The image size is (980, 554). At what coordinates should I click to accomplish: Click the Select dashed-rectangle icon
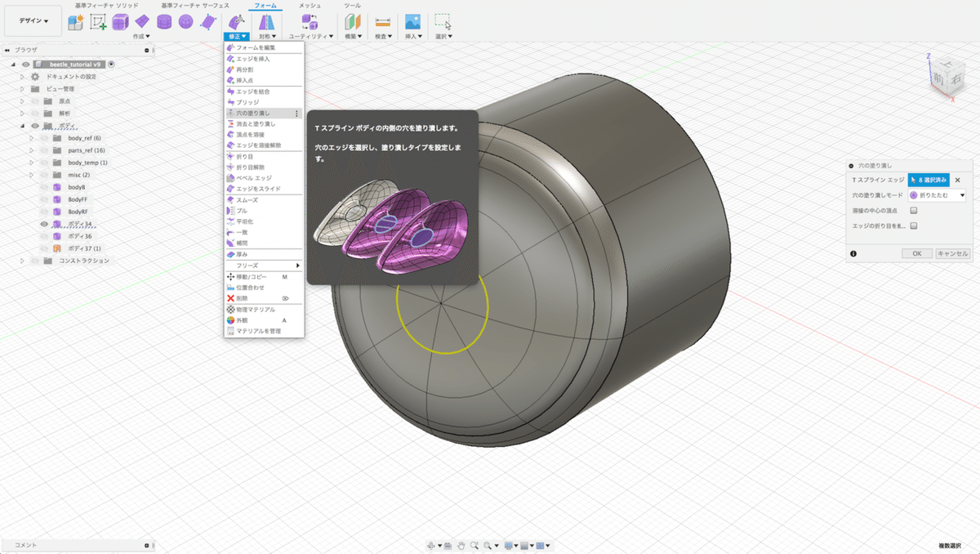click(443, 22)
